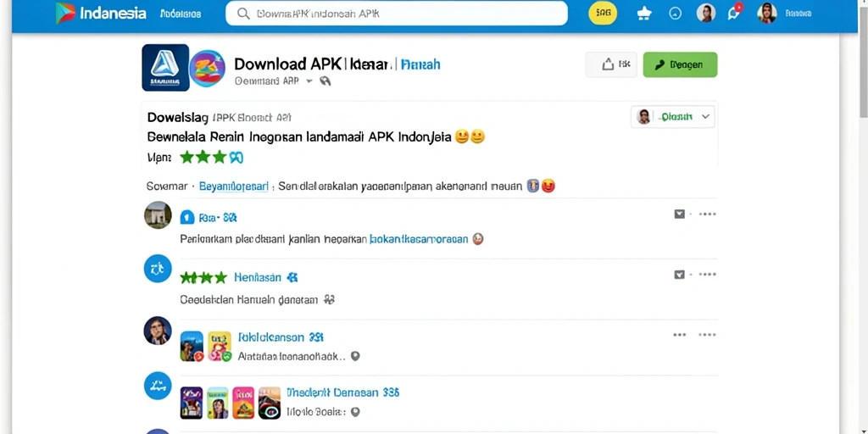This screenshot has width=868, height=434.
Task: Click the yellow app thumbnail in third comment
Action: click(x=220, y=346)
